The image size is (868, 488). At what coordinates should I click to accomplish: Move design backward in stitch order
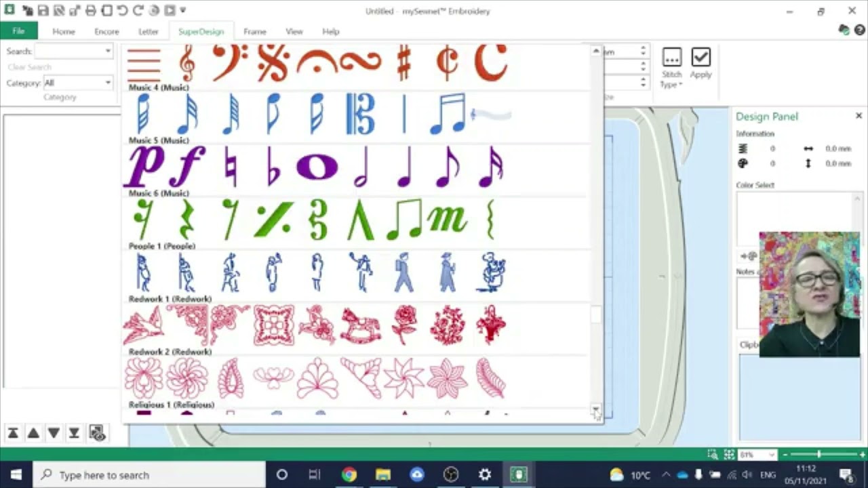click(x=33, y=433)
